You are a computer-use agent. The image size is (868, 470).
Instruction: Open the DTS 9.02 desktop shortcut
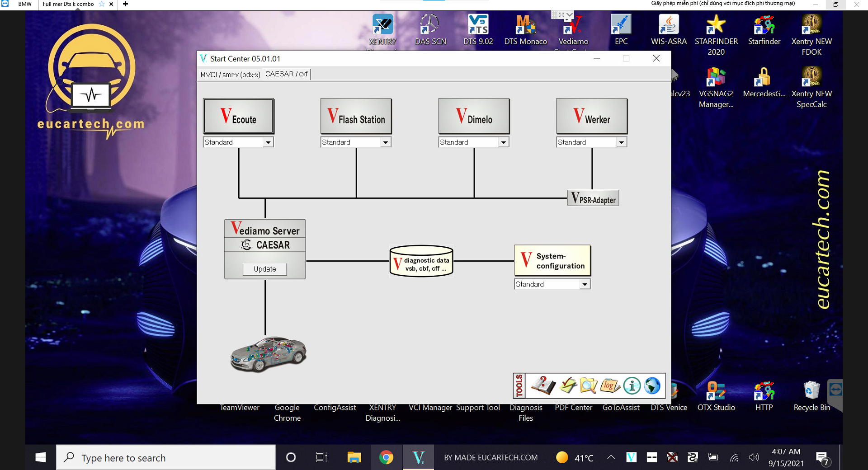[478, 30]
